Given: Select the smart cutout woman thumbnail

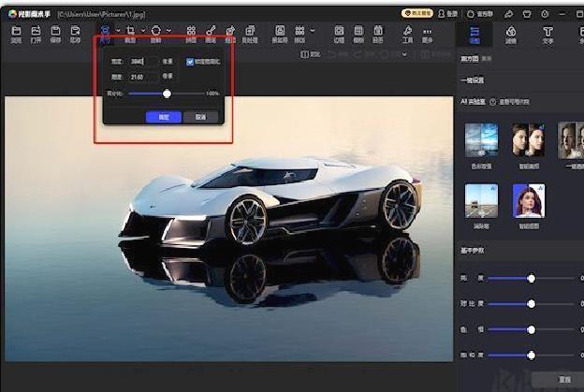Looking at the screenshot, I should coord(529,200).
